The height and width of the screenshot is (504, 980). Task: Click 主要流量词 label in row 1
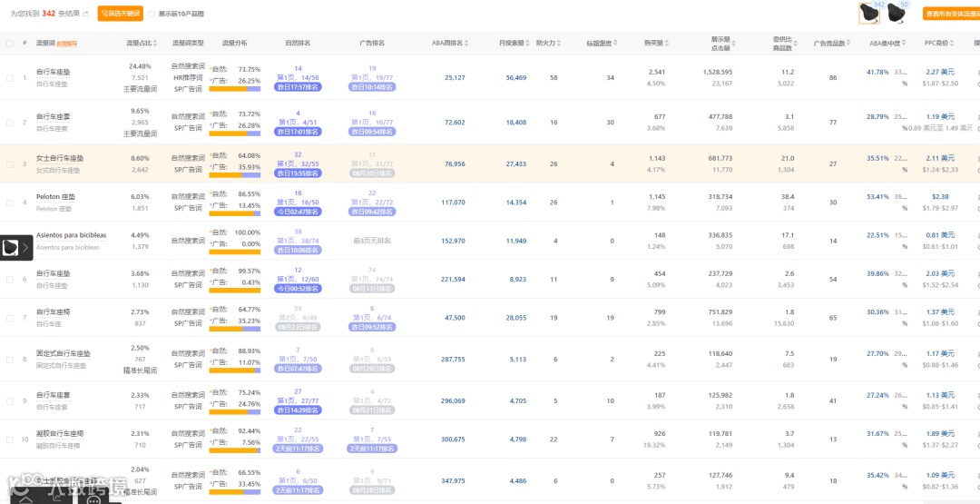140,89
